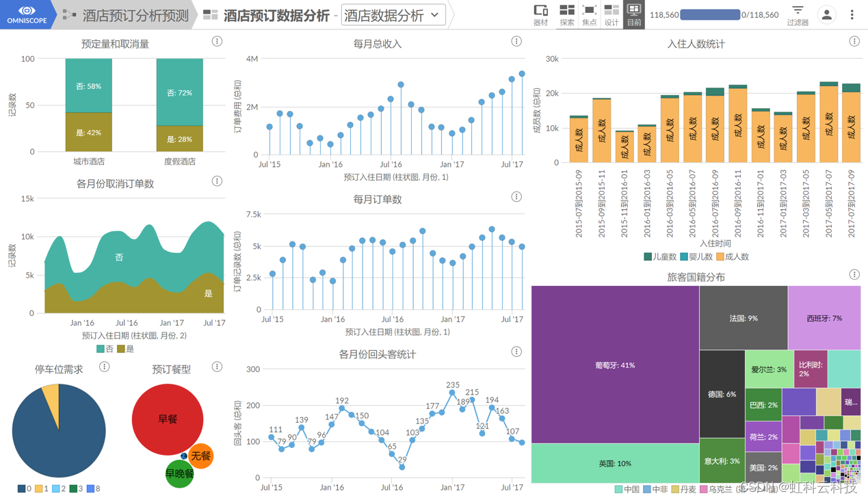
Task: Open the 器材 device view
Action: click(x=540, y=14)
